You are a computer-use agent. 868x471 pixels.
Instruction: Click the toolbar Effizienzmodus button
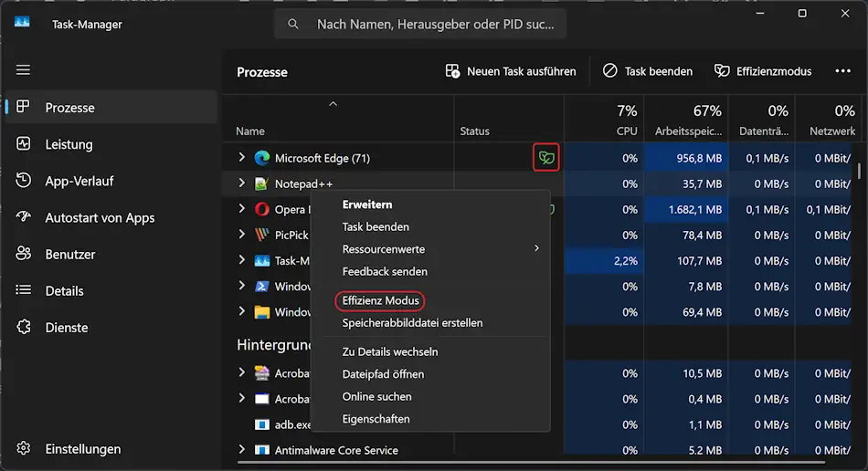[763, 71]
